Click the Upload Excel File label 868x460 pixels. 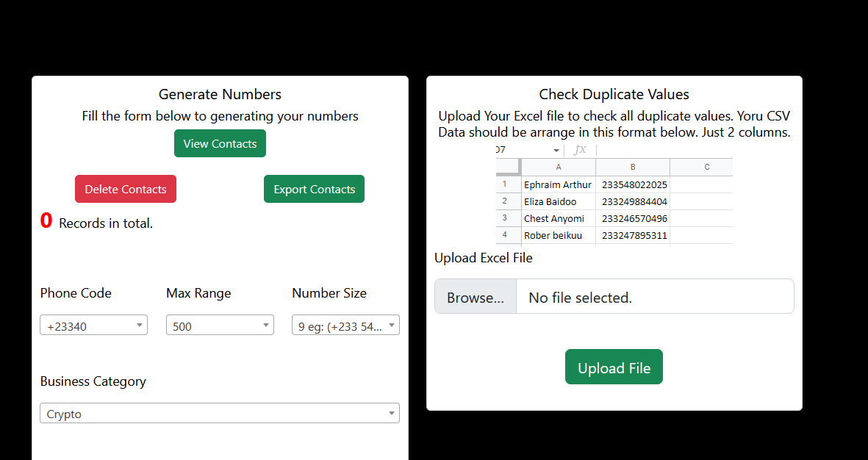pos(483,258)
